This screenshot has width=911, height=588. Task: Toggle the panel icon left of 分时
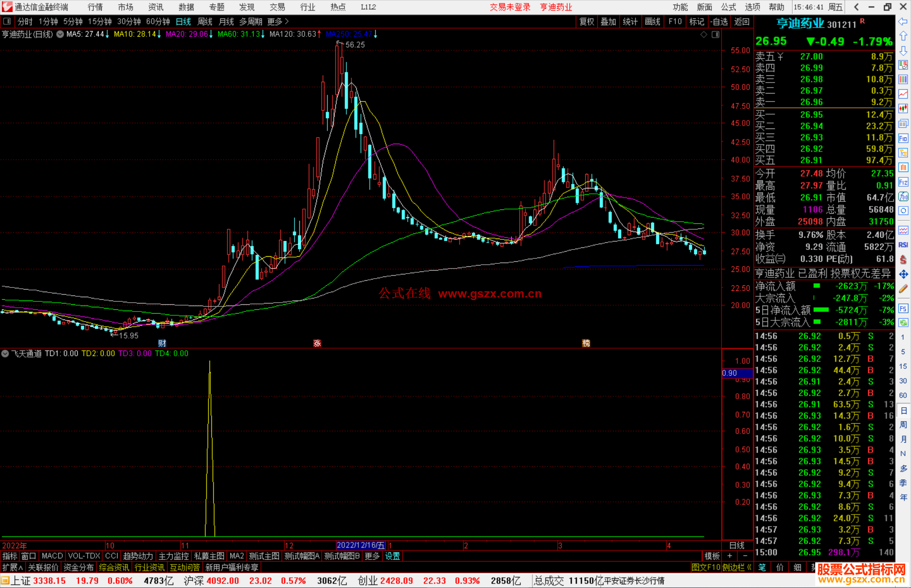7,21
